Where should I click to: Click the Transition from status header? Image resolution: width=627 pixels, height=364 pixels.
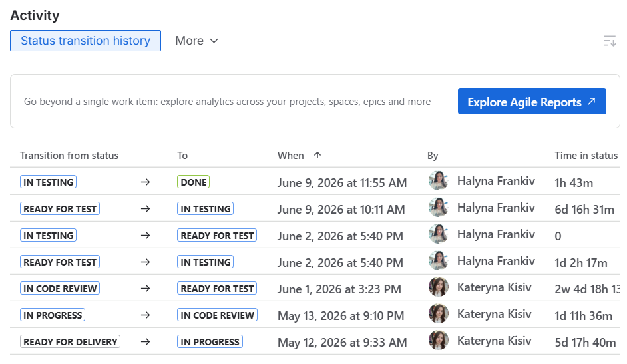point(69,156)
